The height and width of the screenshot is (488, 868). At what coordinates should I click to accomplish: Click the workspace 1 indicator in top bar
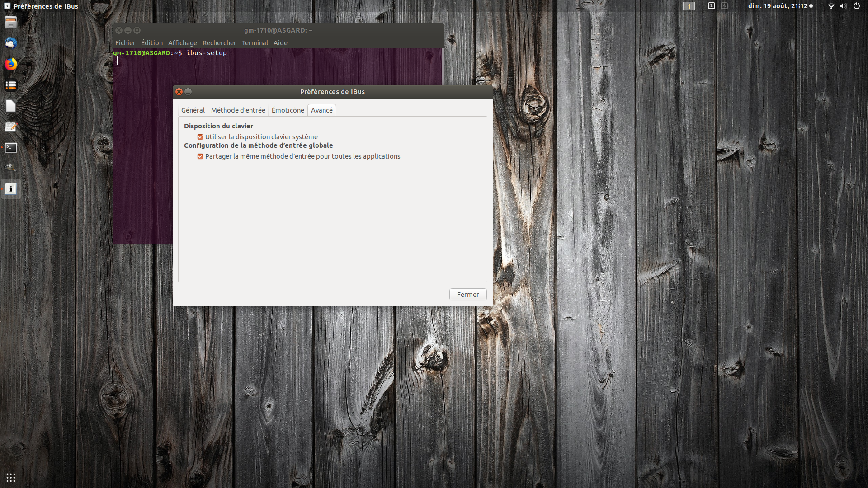[x=689, y=6]
